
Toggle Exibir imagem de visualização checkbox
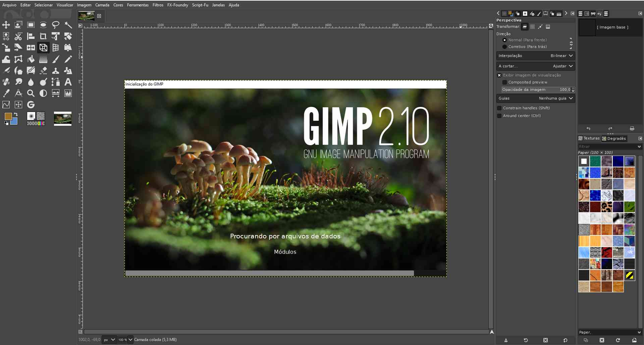(499, 75)
